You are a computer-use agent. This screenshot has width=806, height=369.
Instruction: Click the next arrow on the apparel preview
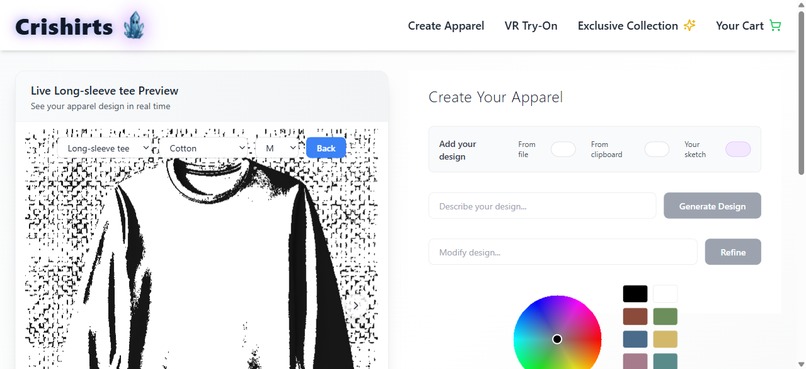[356, 305]
